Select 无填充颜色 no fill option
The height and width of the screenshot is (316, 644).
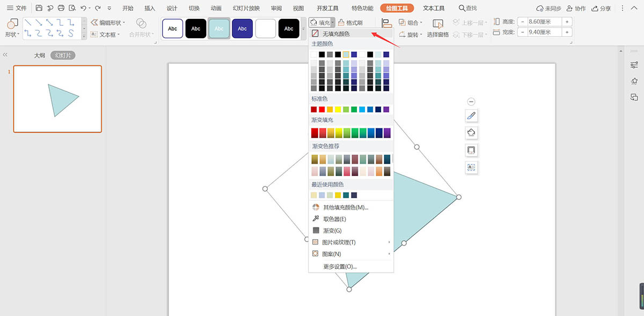point(351,34)
